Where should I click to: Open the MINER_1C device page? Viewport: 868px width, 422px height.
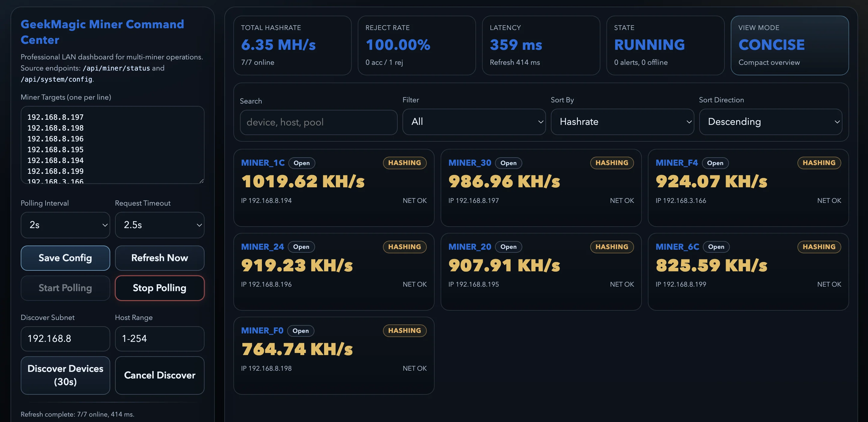(x=301, y=163)
